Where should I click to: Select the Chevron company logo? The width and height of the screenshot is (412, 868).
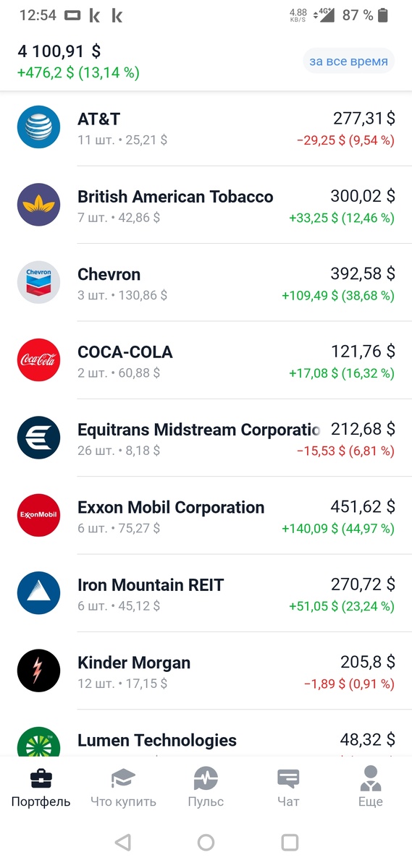point(38,282)
